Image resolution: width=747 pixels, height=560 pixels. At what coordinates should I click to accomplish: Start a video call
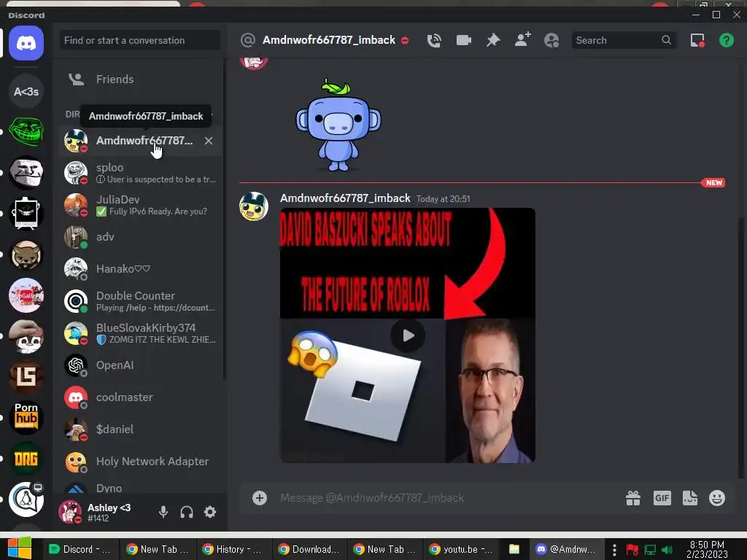(x=463, y=41)
